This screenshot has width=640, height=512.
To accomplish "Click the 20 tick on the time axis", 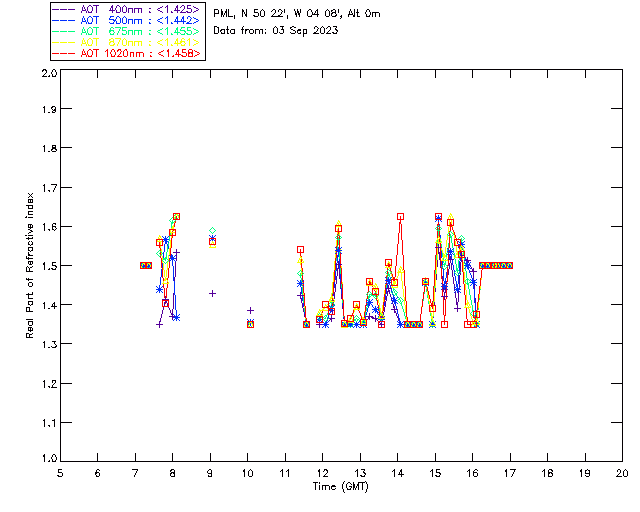I will click(622, 473).
